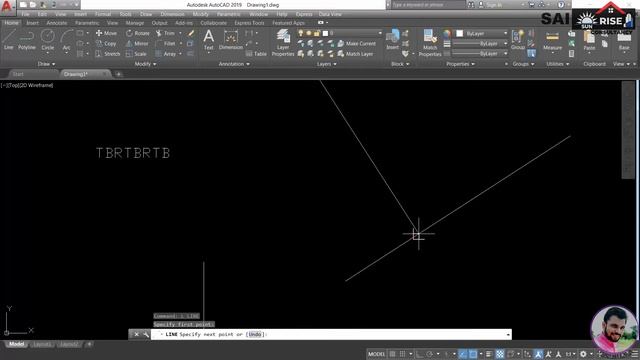Select the Dimension tool
The width and height of the screenshot is (640, 360).
[231, 40]
